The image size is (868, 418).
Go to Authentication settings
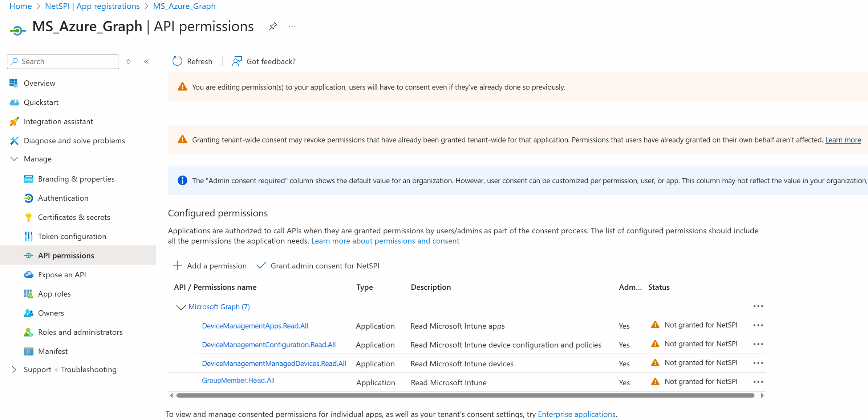(x=63, y=198)
